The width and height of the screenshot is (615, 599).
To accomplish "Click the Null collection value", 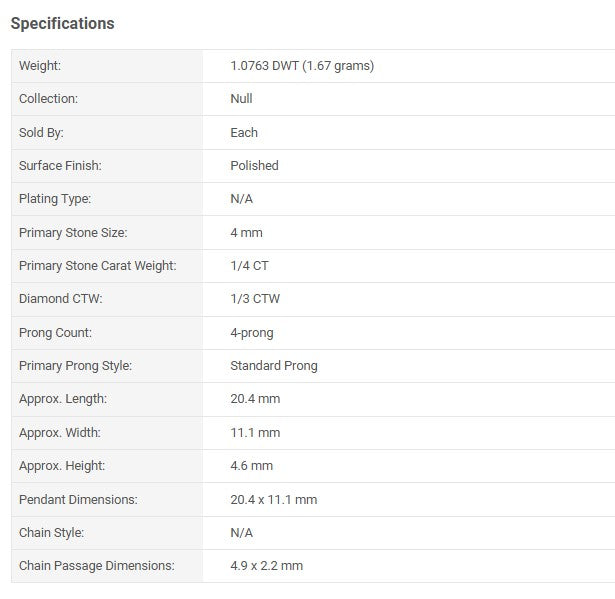I will click(x=241, y=99).
